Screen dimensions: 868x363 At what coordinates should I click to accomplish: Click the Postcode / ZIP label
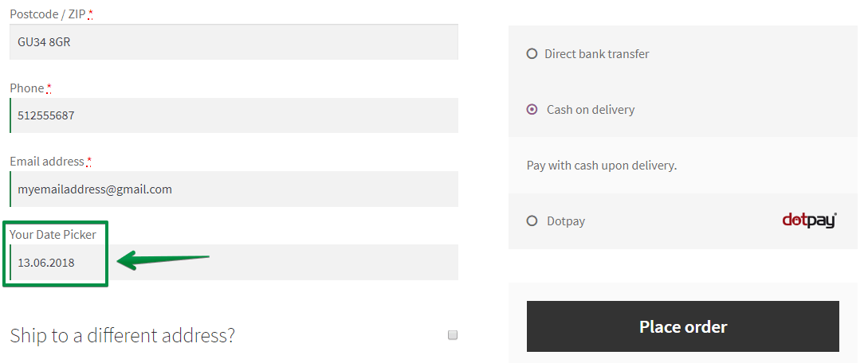point(48,14)
